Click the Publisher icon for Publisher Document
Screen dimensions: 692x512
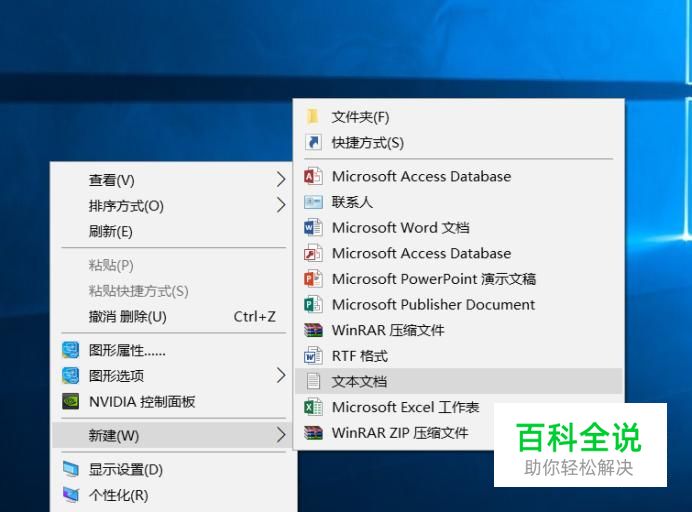coord(313,305)
